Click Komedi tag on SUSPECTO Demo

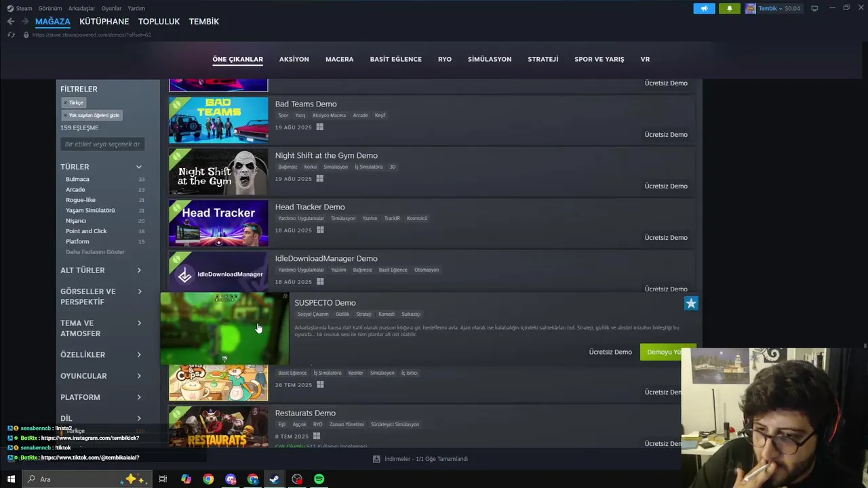coord(387,314)
